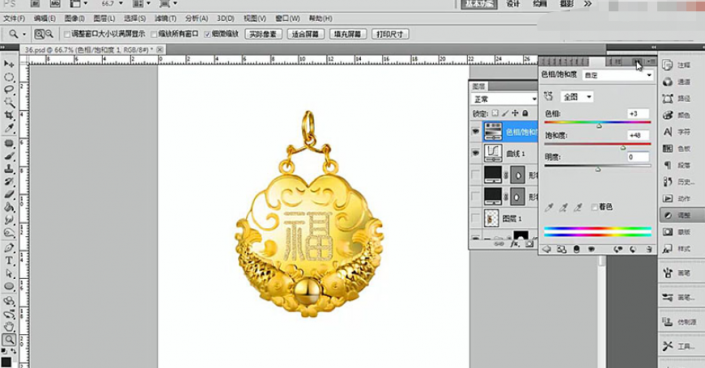Click the 打印尺寸 button
This screenshot has height=368, width=705.
coord(390,34)
